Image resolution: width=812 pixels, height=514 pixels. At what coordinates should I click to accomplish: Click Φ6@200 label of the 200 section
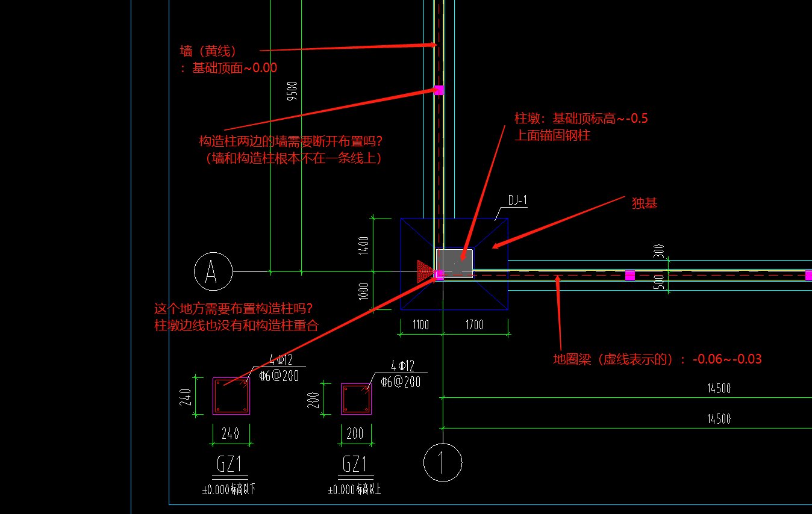(x=401, y=381)
